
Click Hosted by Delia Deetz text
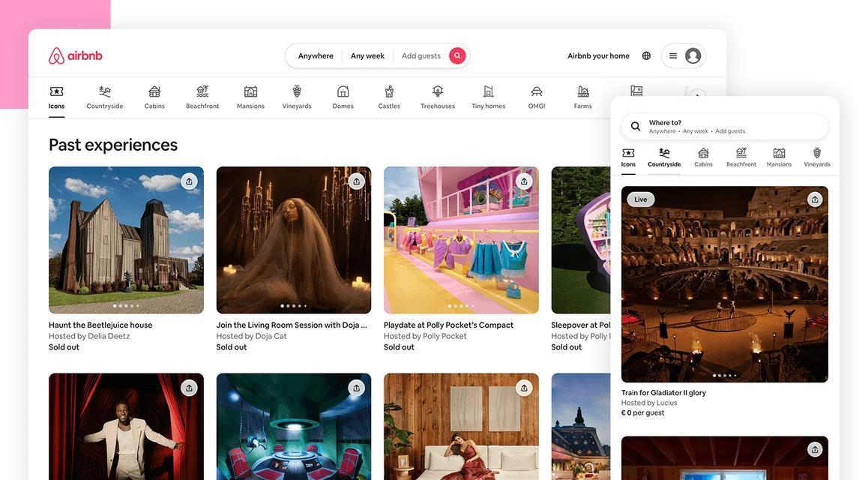pyautogui.click(x=89, y=336)
